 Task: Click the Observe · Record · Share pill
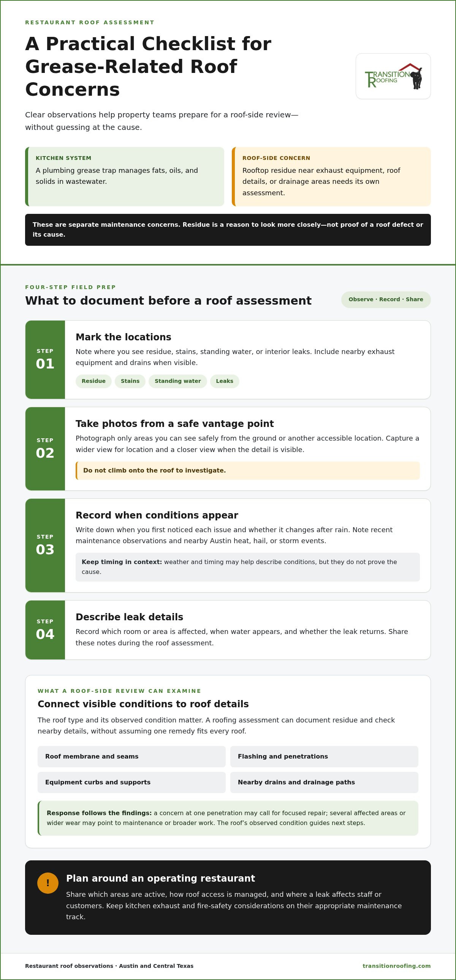pos(386,299)
